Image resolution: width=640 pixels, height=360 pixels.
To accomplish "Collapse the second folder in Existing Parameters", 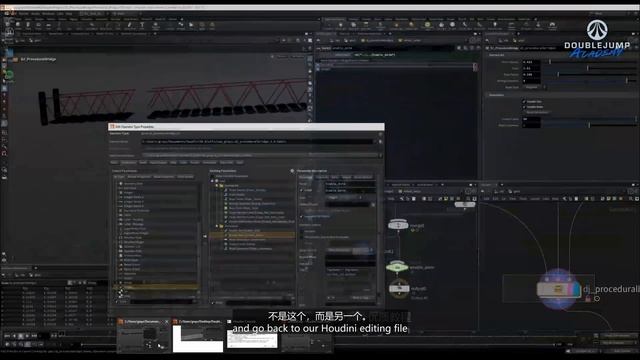I will click(x=217, y=226).
